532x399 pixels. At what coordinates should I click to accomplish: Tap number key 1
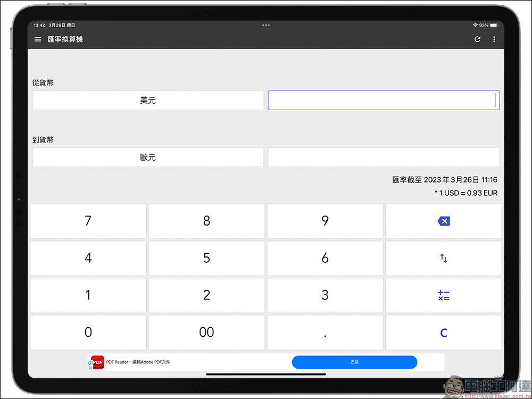coord(88,295)
